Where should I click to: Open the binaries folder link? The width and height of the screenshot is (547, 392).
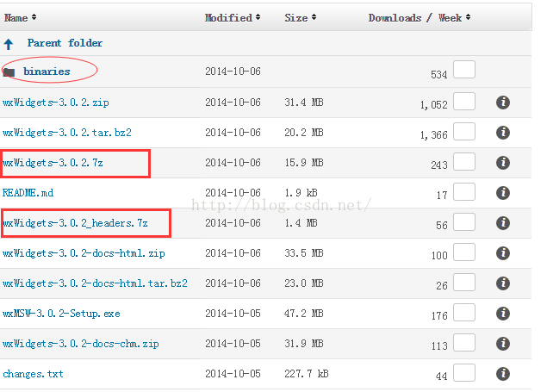[x=47, y=72]
